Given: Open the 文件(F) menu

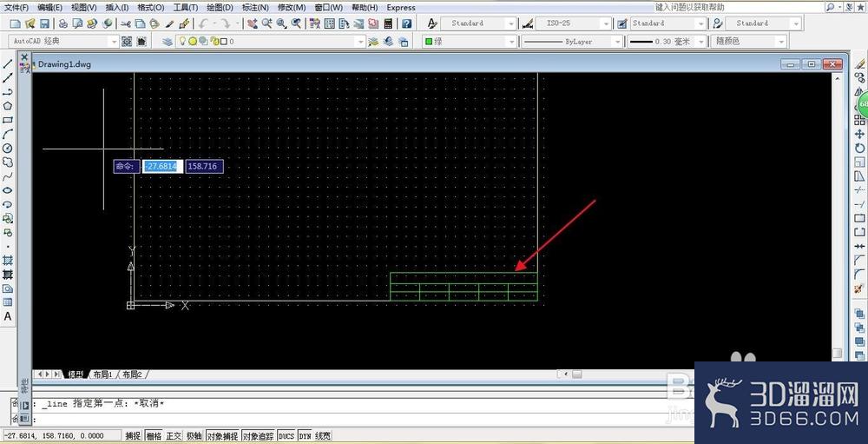Looking at the screenshot, I should click(x=16, y=8).
